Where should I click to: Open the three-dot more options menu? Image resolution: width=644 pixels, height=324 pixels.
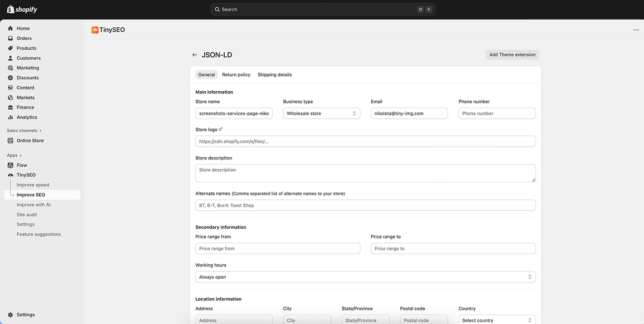636,30
